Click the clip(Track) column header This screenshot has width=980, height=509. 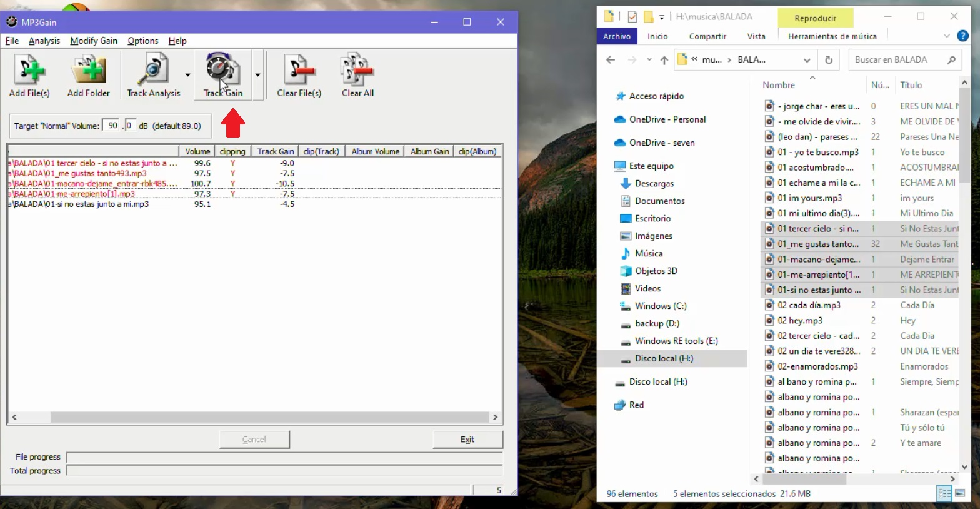click(x=321, y=151)
